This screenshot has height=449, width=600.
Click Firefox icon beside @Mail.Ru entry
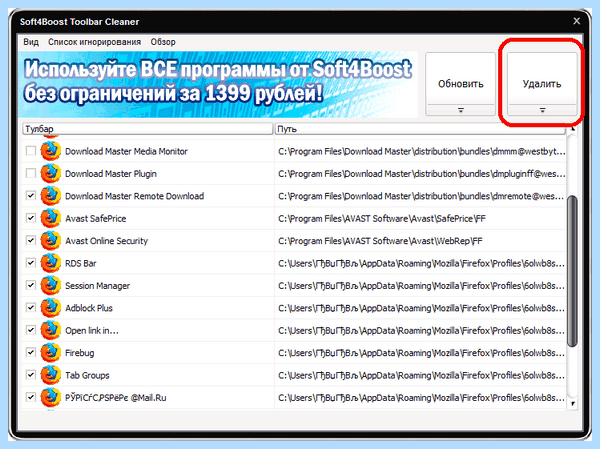coord(51,397)
